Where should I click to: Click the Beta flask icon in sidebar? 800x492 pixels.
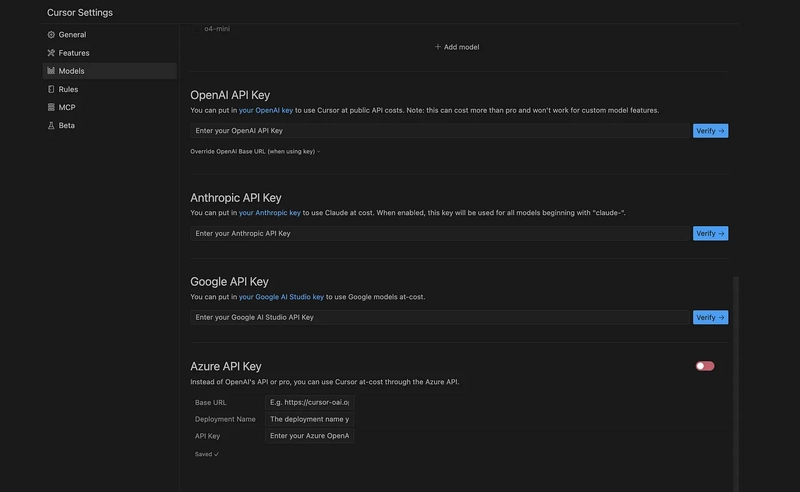51,126
